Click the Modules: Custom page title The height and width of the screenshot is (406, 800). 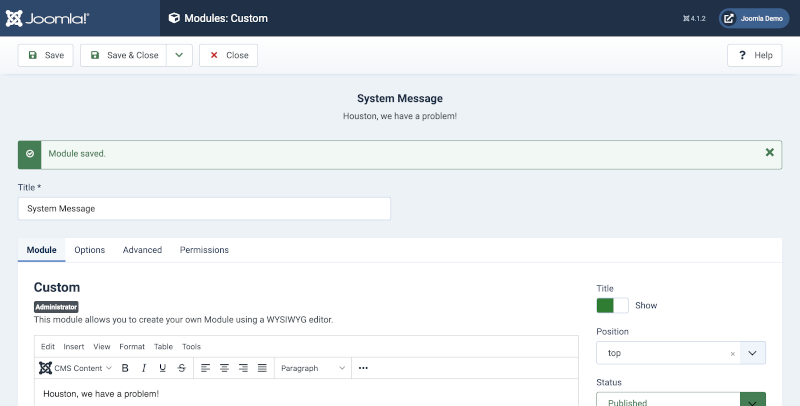coord(226,18)
